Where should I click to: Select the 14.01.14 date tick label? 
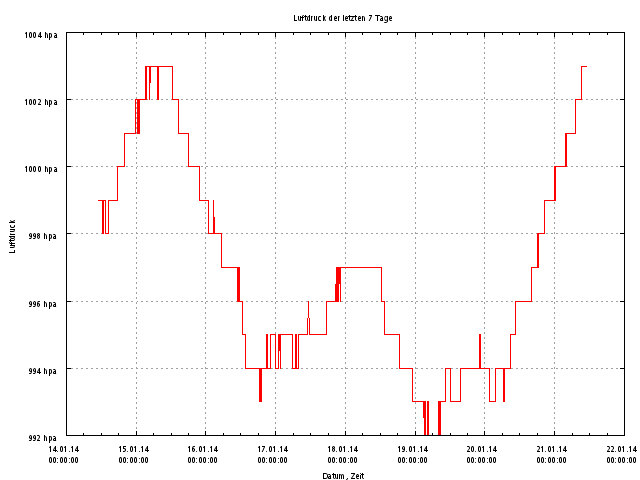pyautogui.click(x=64, y=450)
